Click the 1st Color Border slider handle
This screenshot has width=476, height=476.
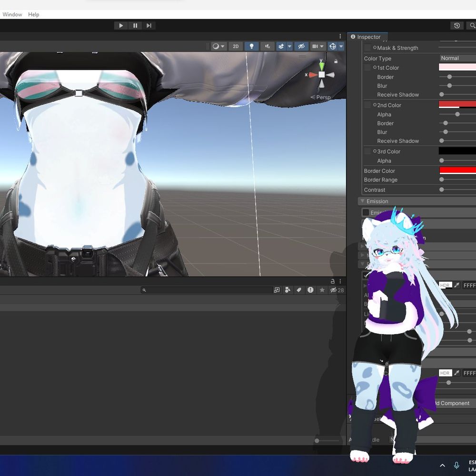tap(450, 77)
